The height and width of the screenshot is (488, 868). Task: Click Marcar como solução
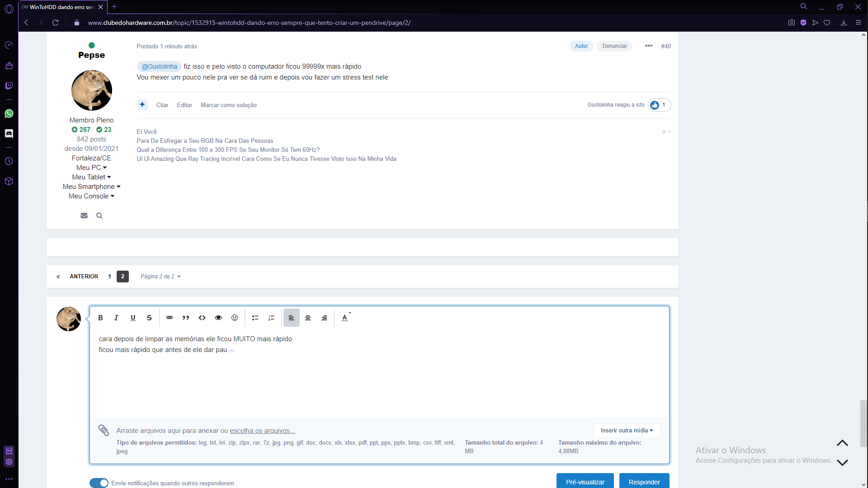tap(229, 105)
